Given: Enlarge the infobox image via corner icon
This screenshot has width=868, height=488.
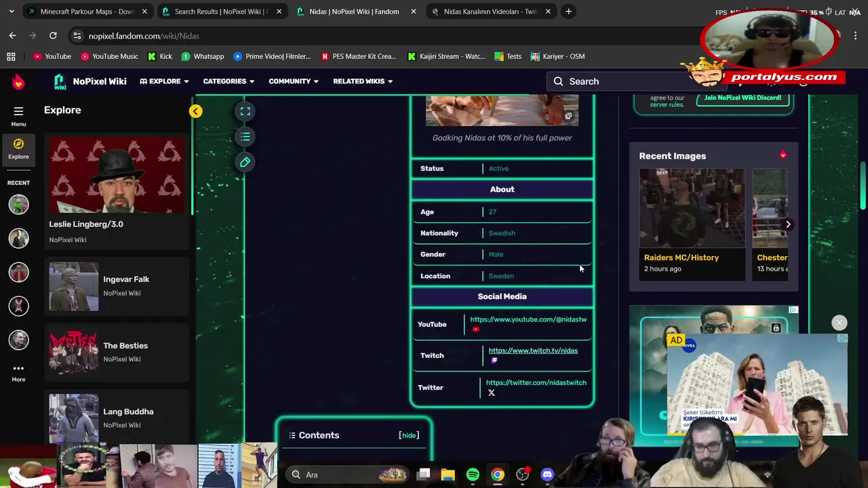Looking at the screenshot, I should click(x=568, y=116).
